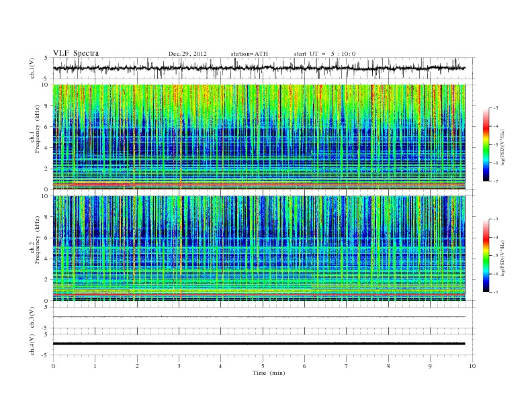Screen dimensions: 532x411
Task: Click the time axis tick label "7"
Action: pyautogui.click(x=347, y=366)
